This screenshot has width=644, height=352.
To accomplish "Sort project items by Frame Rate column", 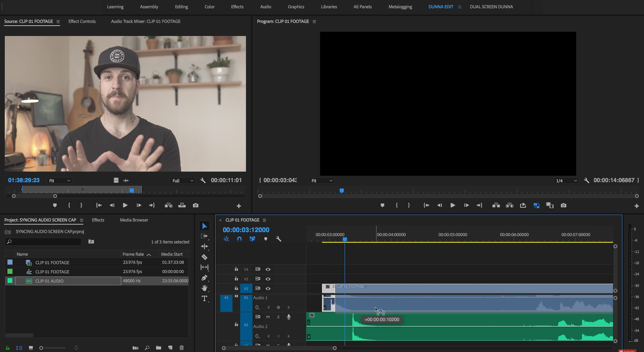I will pos(133,254).
